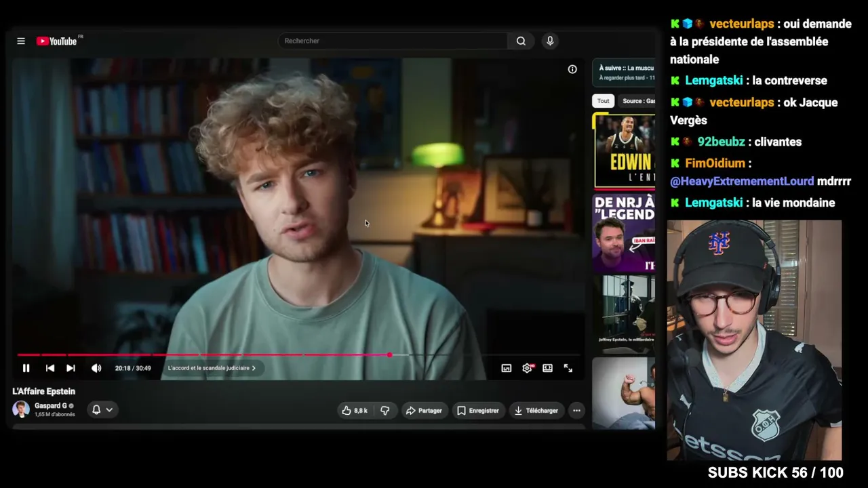This screenshot has height=488, width=868.
Task: Click the 20:18 / 30:49 time display
Action: pyautogui.click(x=133, y=368)
